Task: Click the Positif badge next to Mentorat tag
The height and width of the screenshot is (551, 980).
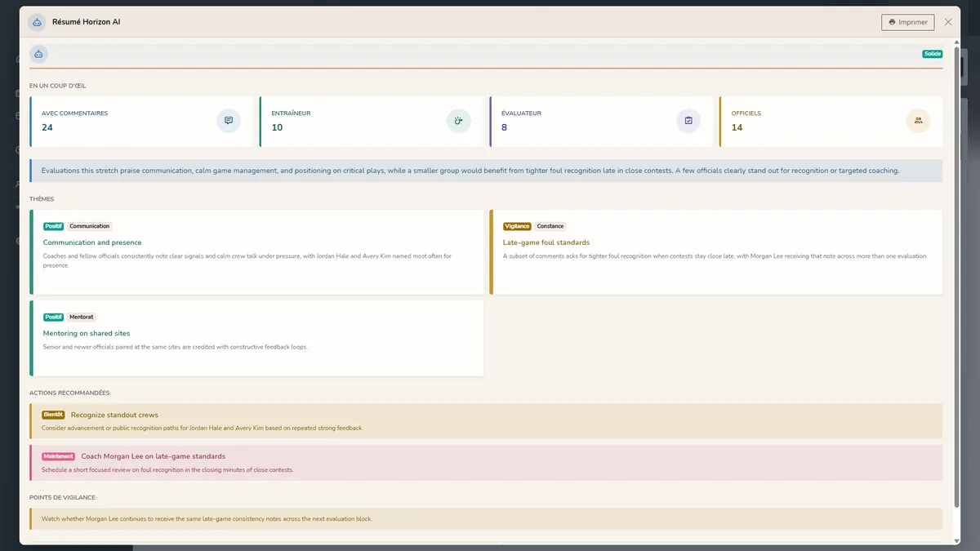Action: coord(53,317)
